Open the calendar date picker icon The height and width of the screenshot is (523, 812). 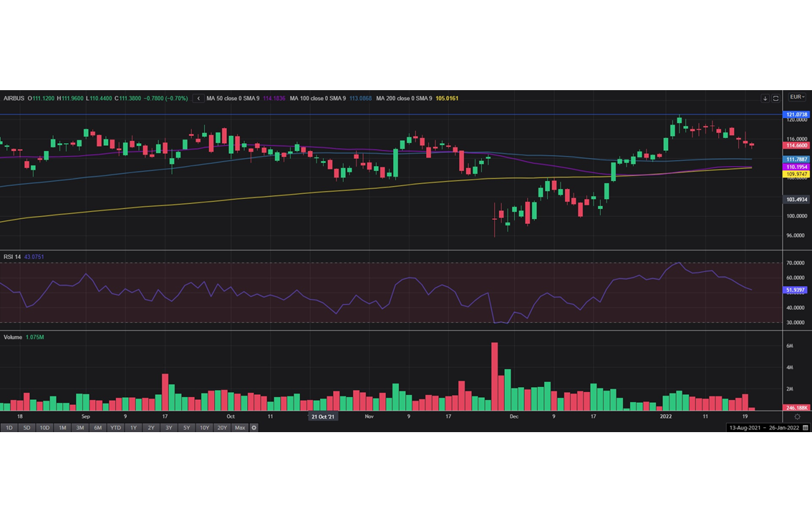click(x=806, y=428)
